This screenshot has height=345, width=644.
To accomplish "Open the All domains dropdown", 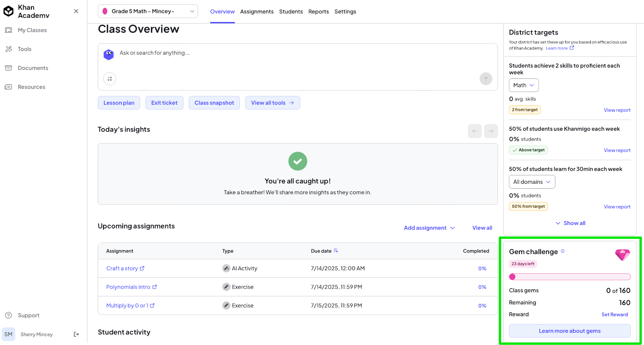I will tap(532, 182).
